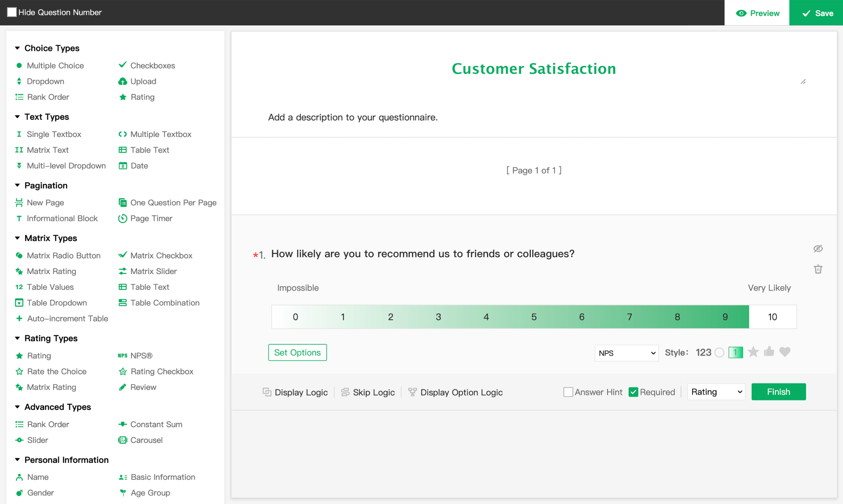Select the heart rating style icon

pos(785,352)
